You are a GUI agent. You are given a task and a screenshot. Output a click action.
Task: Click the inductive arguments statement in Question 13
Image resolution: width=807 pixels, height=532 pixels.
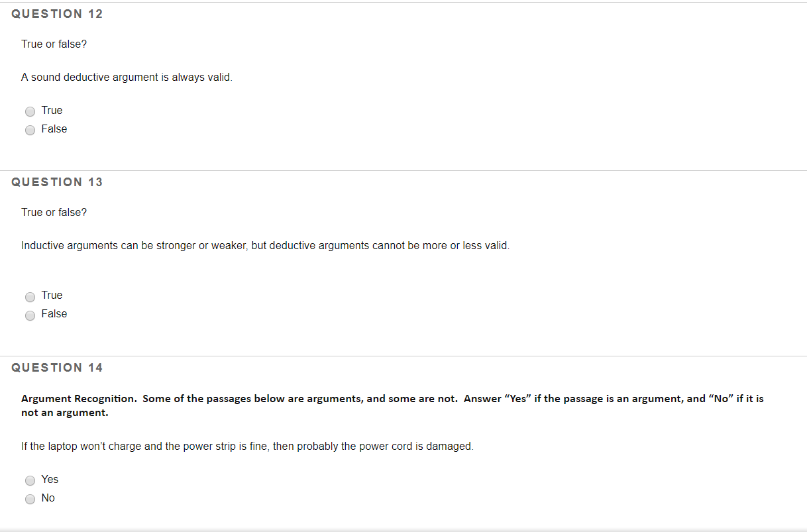tap(265, 245)
